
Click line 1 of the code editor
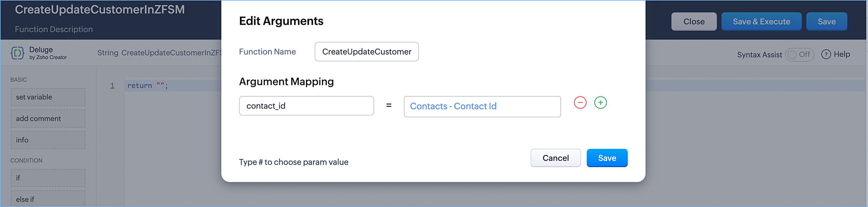click(x=174, y=86)
